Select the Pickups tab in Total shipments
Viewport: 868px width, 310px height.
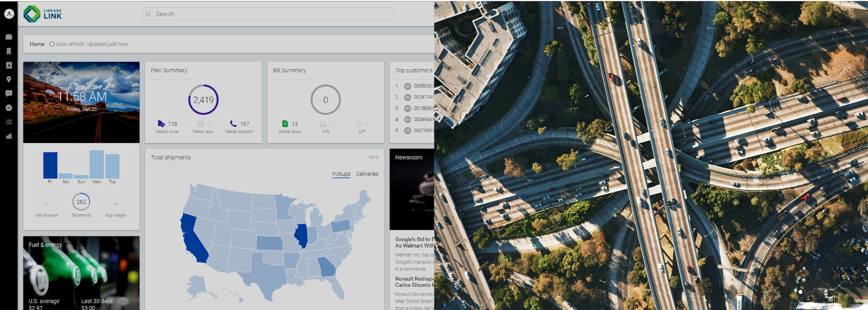coord(341,174)
